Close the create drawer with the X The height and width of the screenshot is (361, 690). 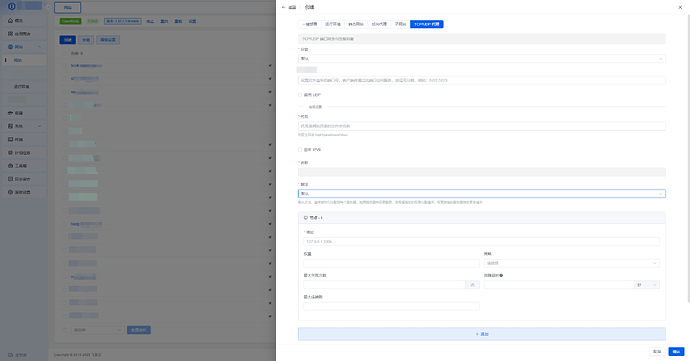coord(680,7)
